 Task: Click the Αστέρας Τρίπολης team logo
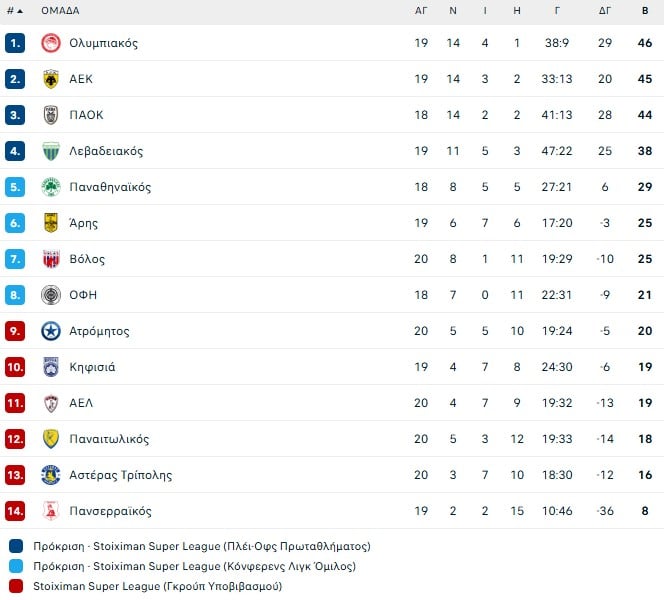point(51,475)
